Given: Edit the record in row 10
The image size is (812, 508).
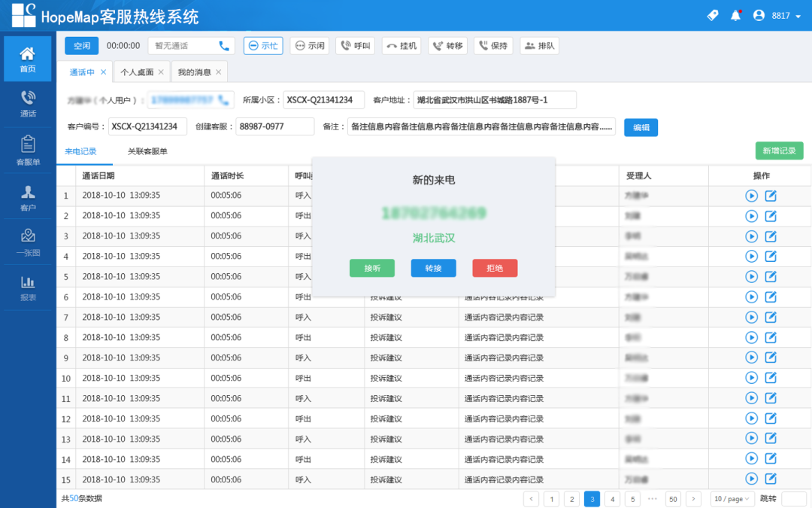Looking at the screenshot, I should coord(771,377).
